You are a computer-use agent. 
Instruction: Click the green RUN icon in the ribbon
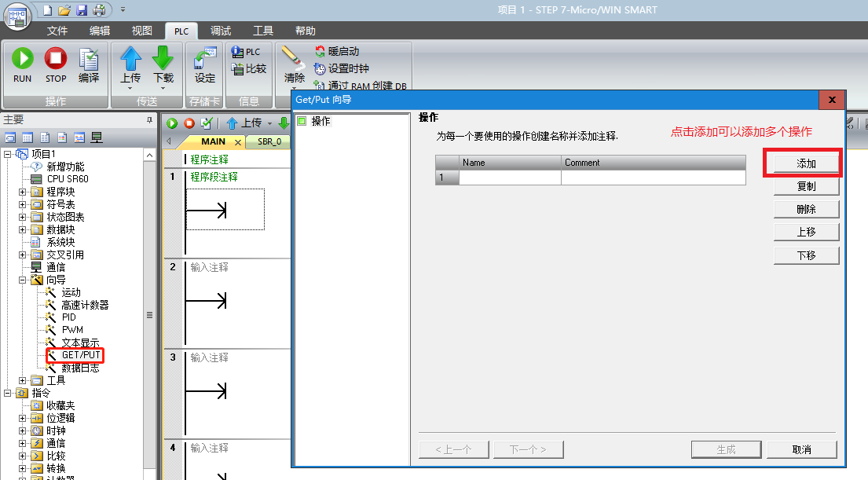22,58
